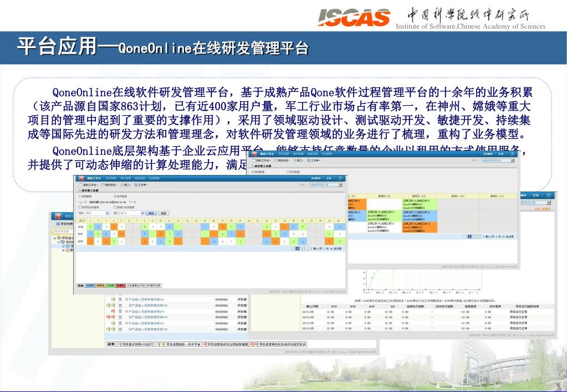This screenshot has width=567, height=392.
Task: Click the red logo icon in the monthly timesheet window
Action: point(81,178)
